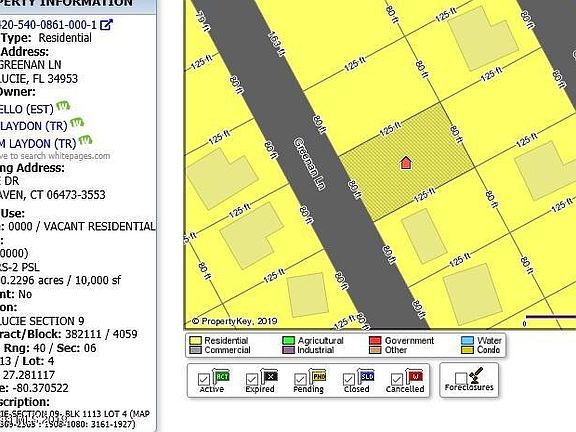The width and height of the screenshot is (576, 432).
Task: Click the AVEN, CT 06473-3553 mailing line
Action: point(53,195)
